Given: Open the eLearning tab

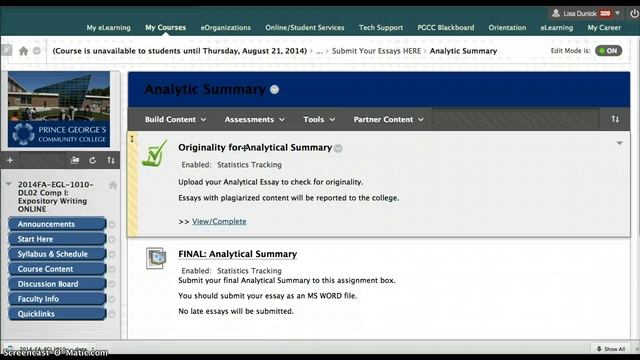Looking at the screenshot, I should 557,28.
